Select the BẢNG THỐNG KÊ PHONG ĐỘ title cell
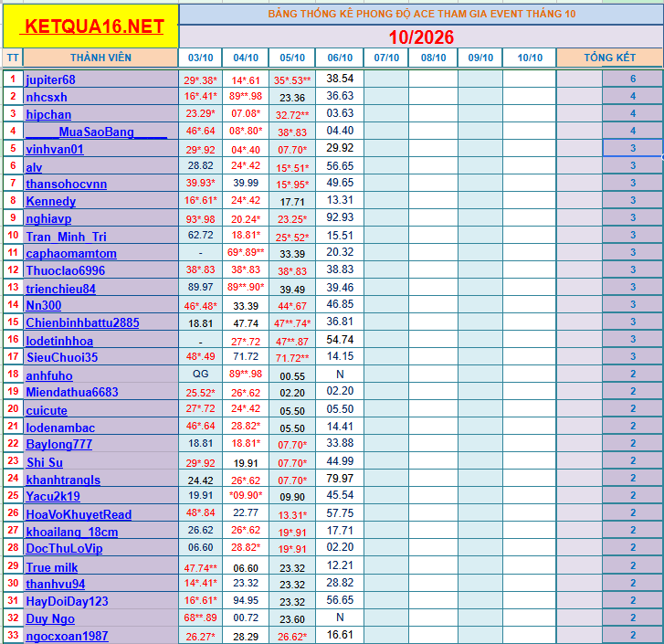 [x=421, y=14]
